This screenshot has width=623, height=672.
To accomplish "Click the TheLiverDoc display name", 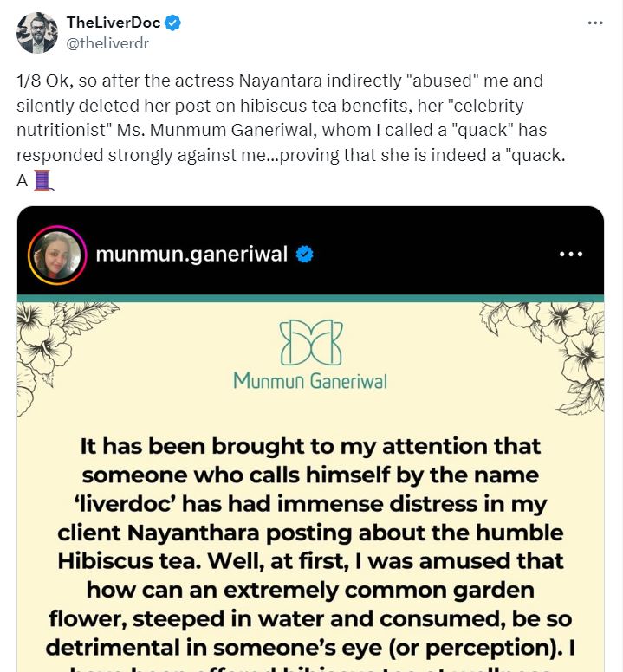I will pyautogui.click(x=114, y=23).
